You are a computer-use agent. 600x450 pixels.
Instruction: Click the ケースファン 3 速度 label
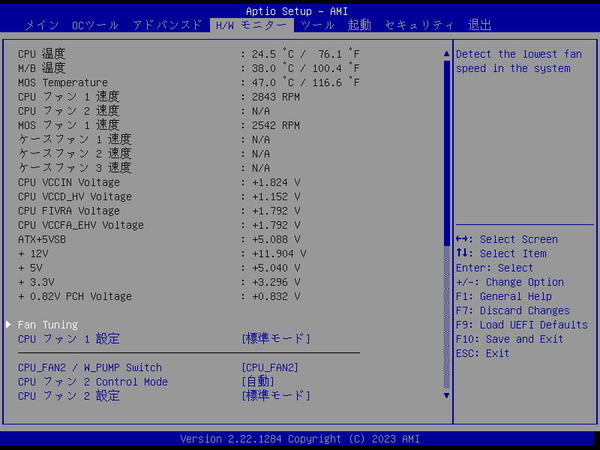tap(75, 168)
